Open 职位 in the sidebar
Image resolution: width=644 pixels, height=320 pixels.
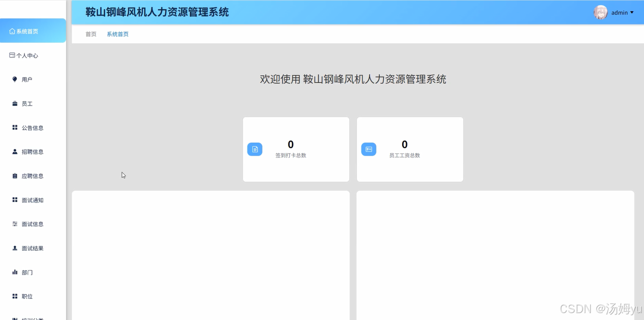click(33, 296)
